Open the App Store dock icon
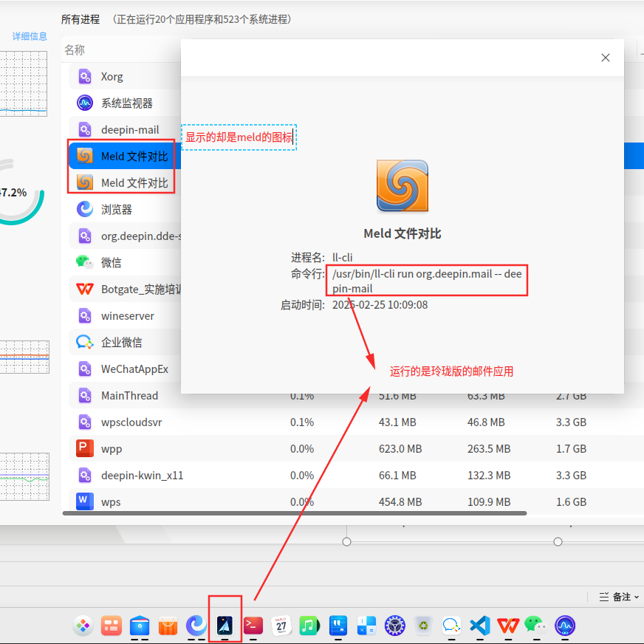This screenshot has width=644, height=644. click(168, 626)
